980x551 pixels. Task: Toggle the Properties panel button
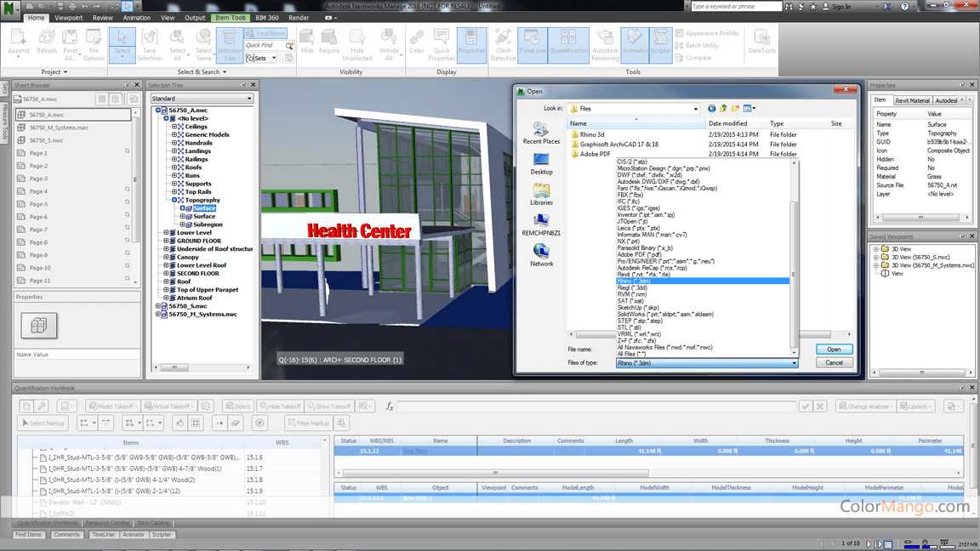point(471,44)
